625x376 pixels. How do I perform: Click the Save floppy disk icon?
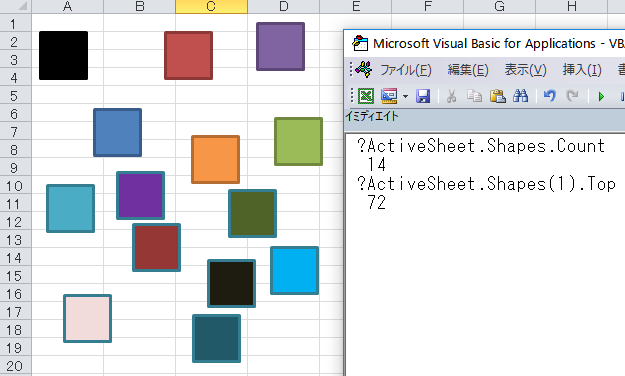pyautogui.click(x=423, y=96)
